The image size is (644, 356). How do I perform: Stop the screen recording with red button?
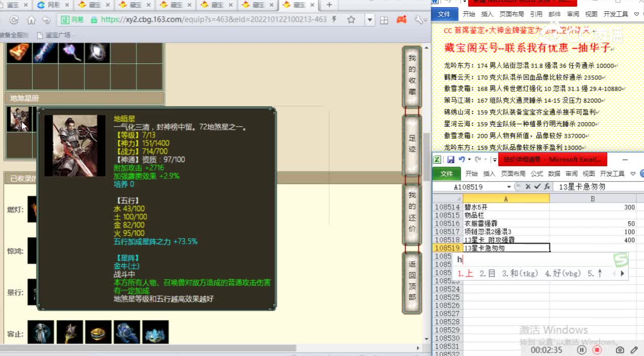596,350
